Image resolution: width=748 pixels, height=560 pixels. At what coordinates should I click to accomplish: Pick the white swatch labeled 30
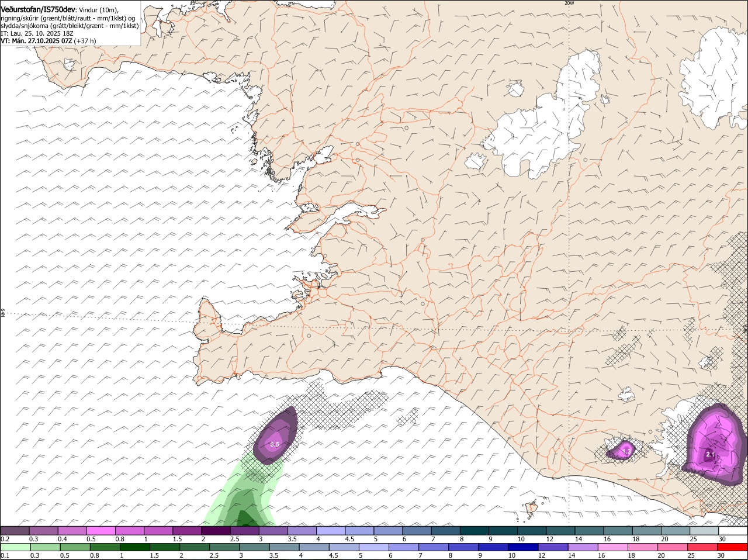click(x=733, y=531)
